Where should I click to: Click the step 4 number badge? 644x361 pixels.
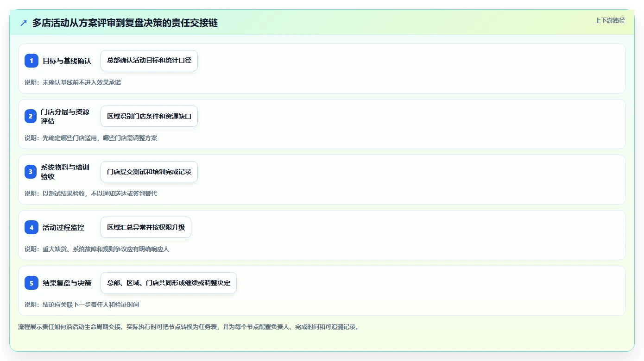click(x=32, y=227)
